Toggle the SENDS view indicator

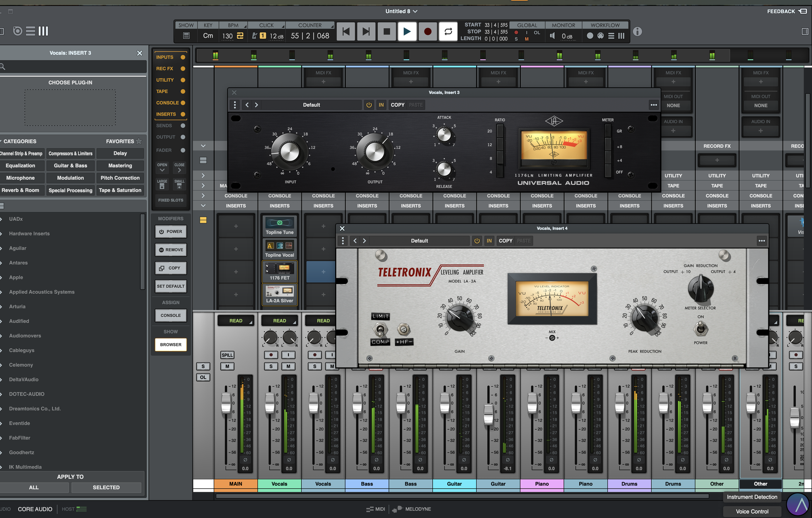coord(183,126)
